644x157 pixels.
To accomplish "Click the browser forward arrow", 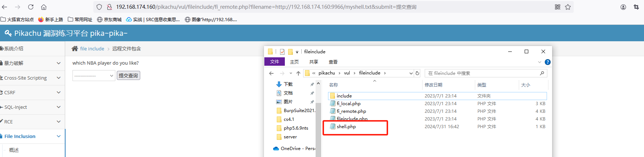I will tap(18, 7).
